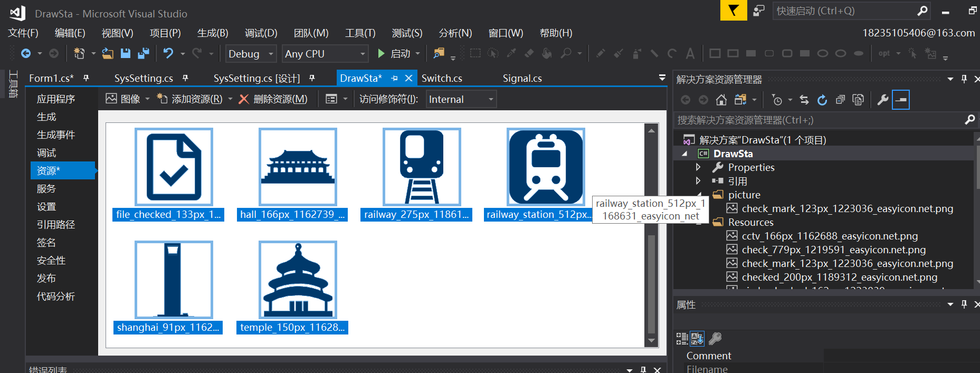
Task: Select the 生成事件 settings page
Action: coord(56,135)
